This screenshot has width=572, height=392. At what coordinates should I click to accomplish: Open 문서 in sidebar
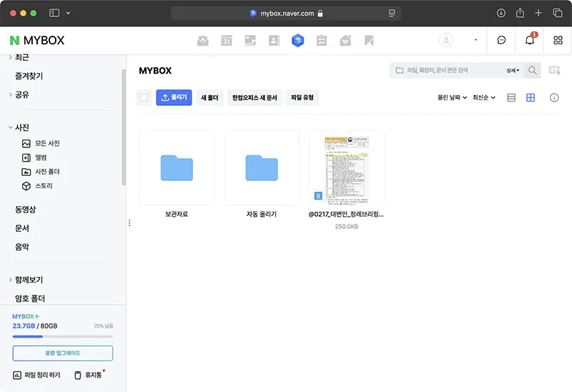click(x=22, y=228)
